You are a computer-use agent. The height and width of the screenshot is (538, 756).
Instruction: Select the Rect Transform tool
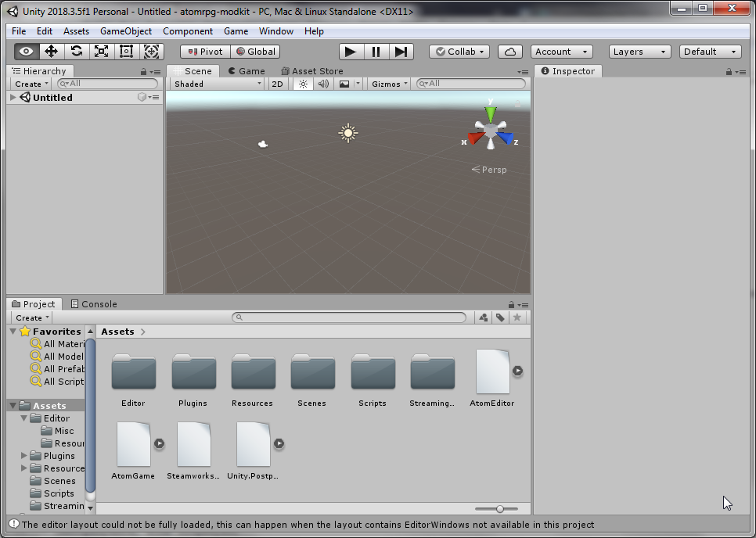coord(126,52)
